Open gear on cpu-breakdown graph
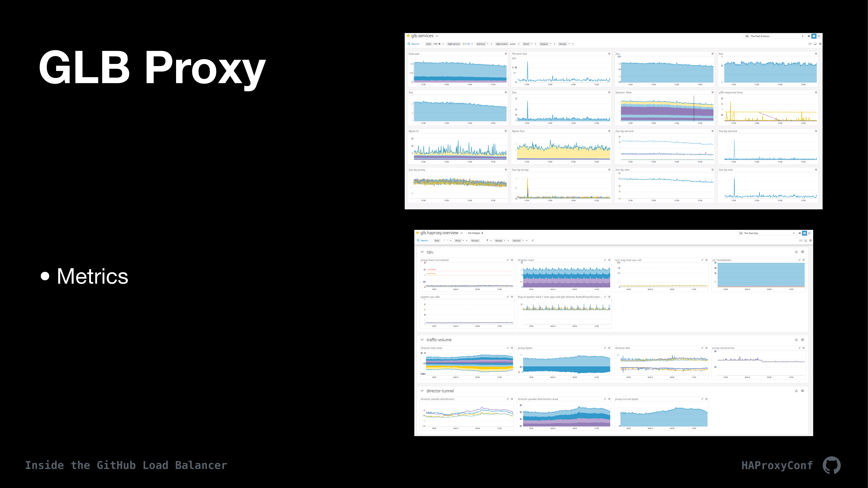The image size is (868, 488). coord(804,260)
